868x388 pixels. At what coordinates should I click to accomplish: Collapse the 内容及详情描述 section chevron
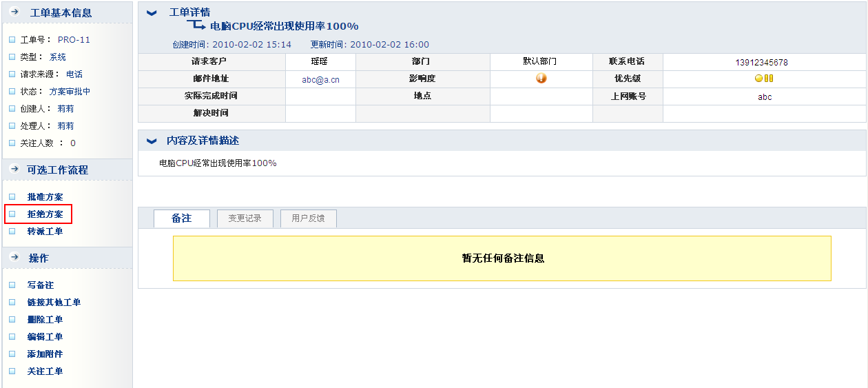point(152,141)
